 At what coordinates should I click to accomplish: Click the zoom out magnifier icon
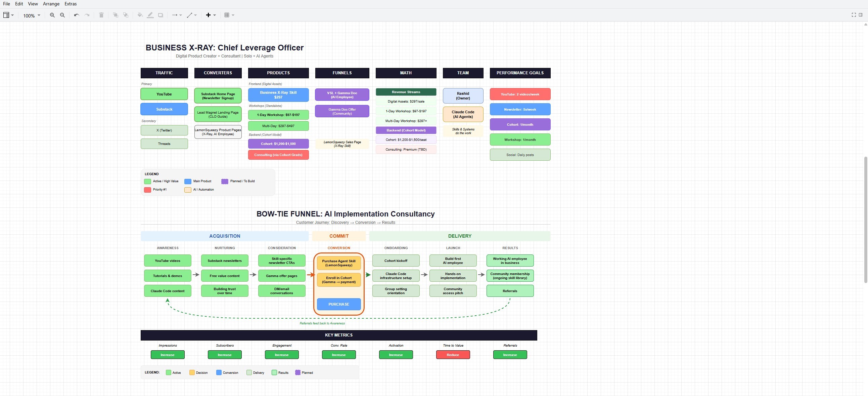tap(62, 15)
